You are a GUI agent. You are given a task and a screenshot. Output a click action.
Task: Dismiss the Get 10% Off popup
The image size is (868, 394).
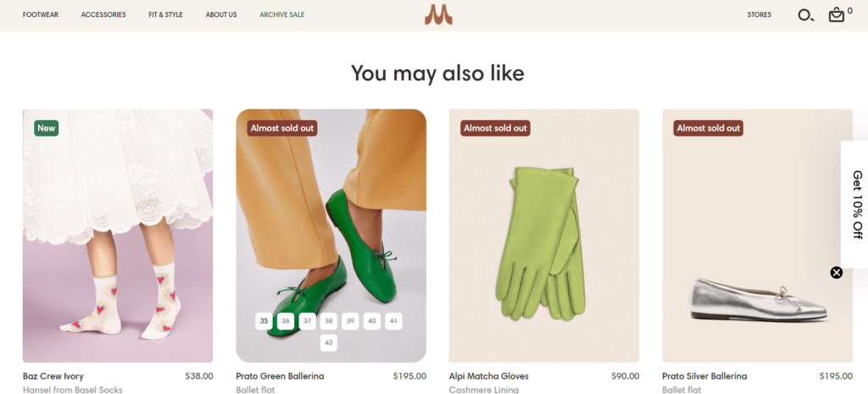[836, 272]
